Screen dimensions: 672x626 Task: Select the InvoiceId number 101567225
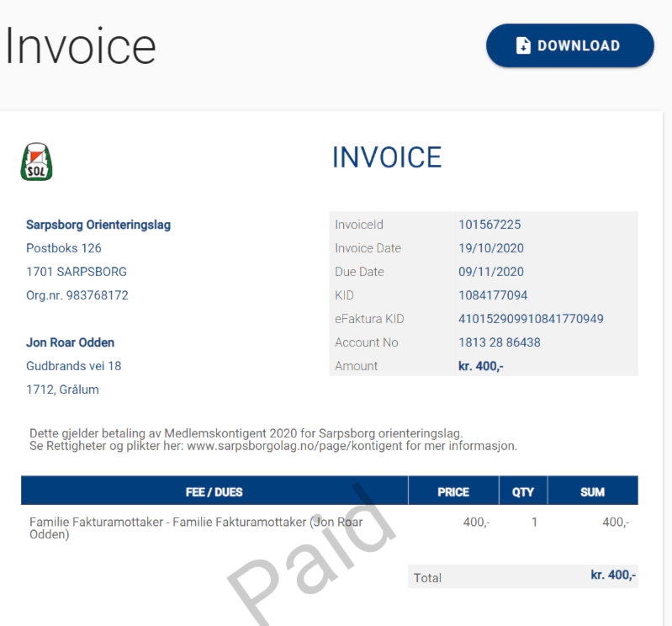click(489, 225)
